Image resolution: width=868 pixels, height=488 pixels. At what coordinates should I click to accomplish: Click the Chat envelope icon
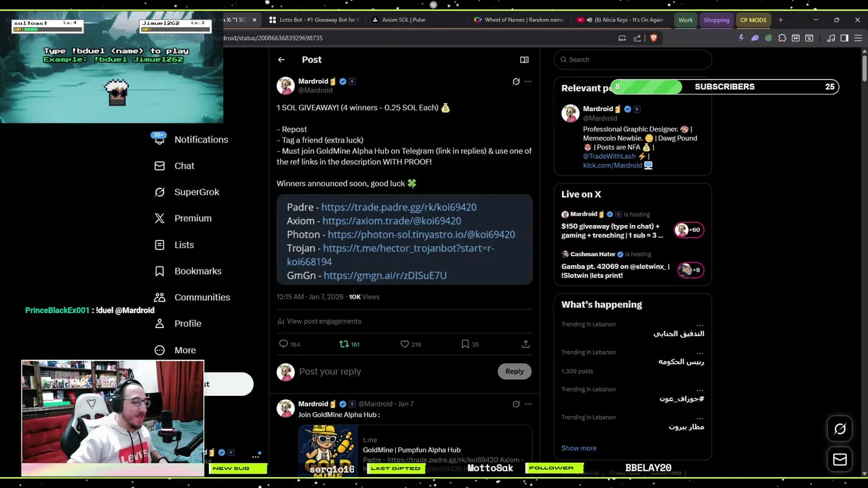tap(159, 166)
